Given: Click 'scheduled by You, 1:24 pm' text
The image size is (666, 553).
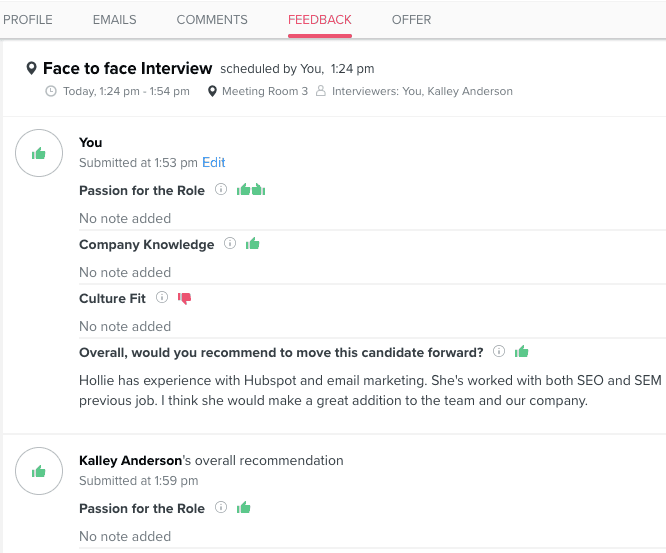Looking at the screenshot, I should 297,69.
